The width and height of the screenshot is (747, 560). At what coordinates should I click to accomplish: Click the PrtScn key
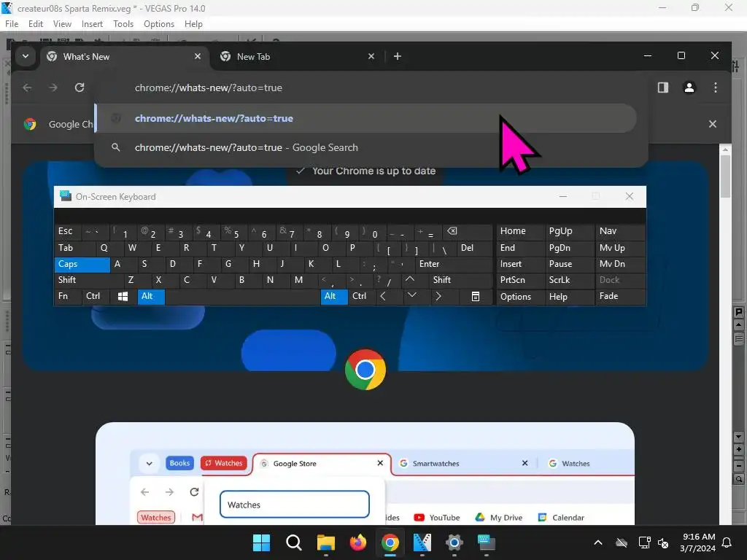(521, 280)
